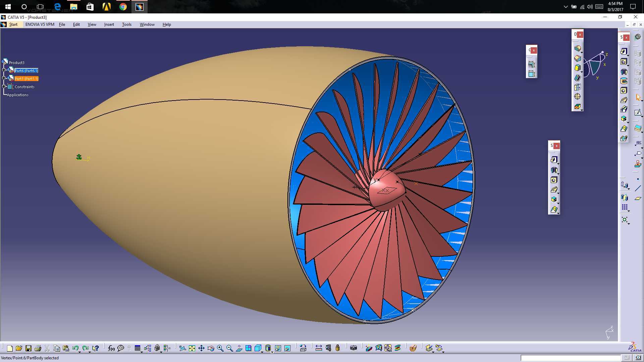Click the Undo arrow icon
The image size is (644, 362).
[x=75, y=348]
